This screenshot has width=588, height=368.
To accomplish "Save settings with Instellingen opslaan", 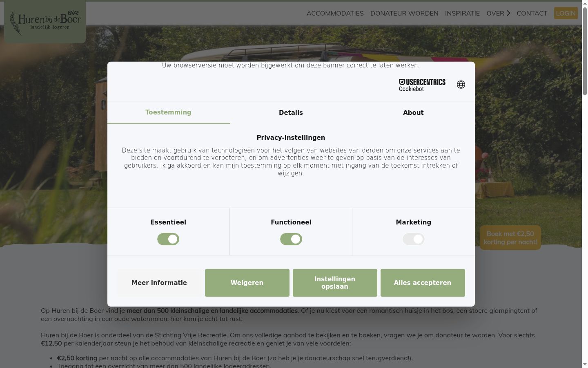I will point(335,283).
